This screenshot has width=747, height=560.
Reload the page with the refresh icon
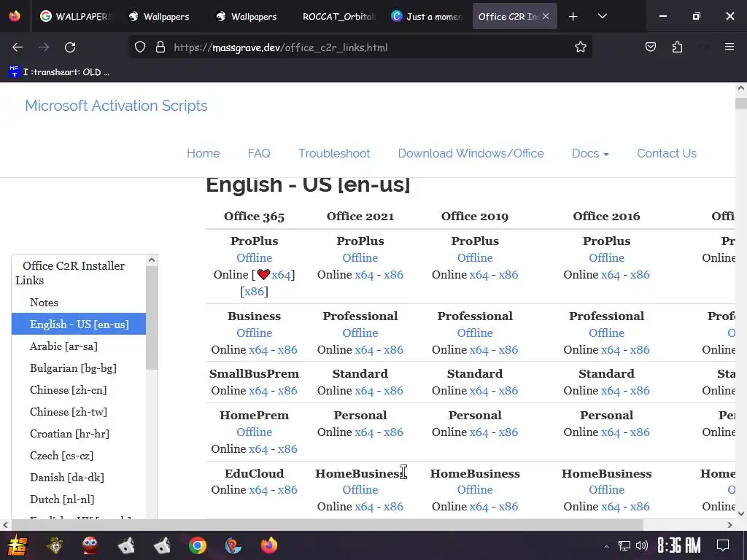(x=70, y=47)
